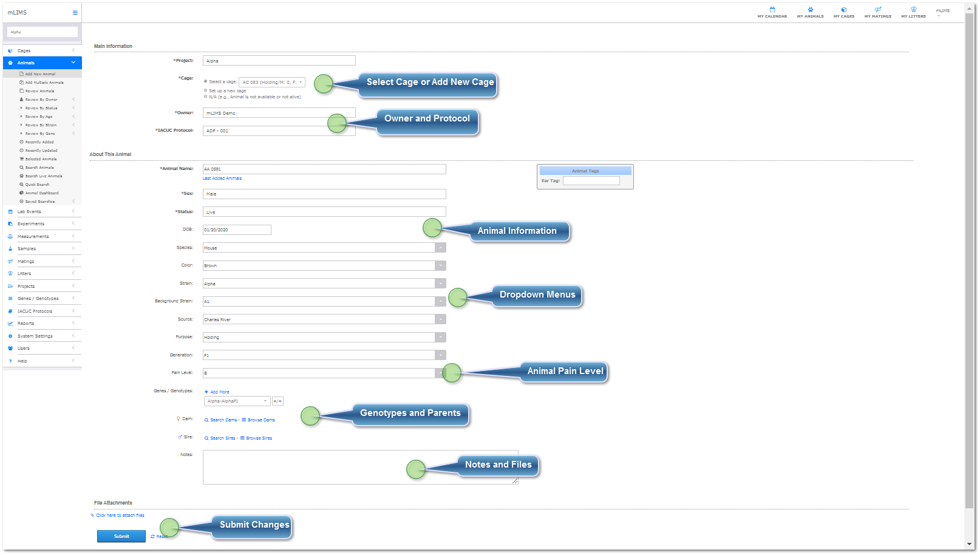
Task: Click Browse Sires link
Action: tap(256, 438)
